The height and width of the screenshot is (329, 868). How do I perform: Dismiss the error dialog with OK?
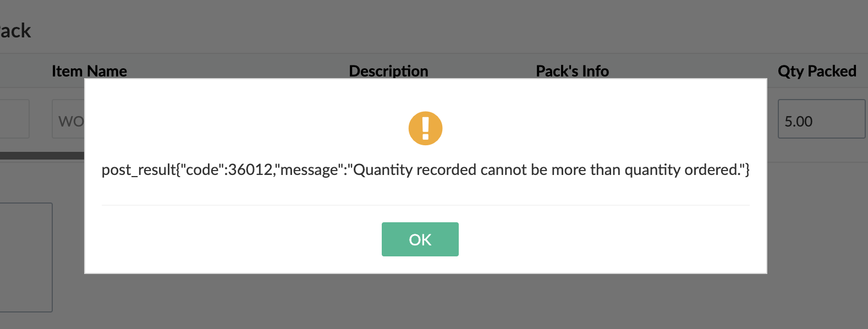pos(420,239)
